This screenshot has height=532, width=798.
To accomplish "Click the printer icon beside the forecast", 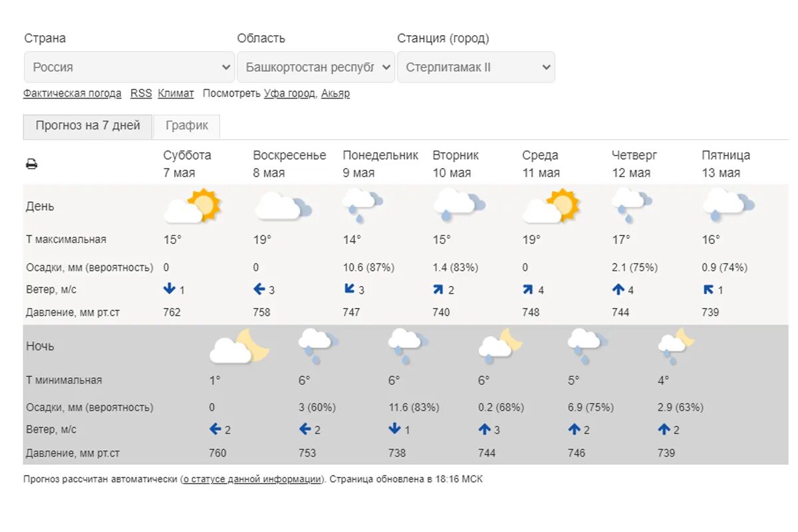I will tap(31, 164).
